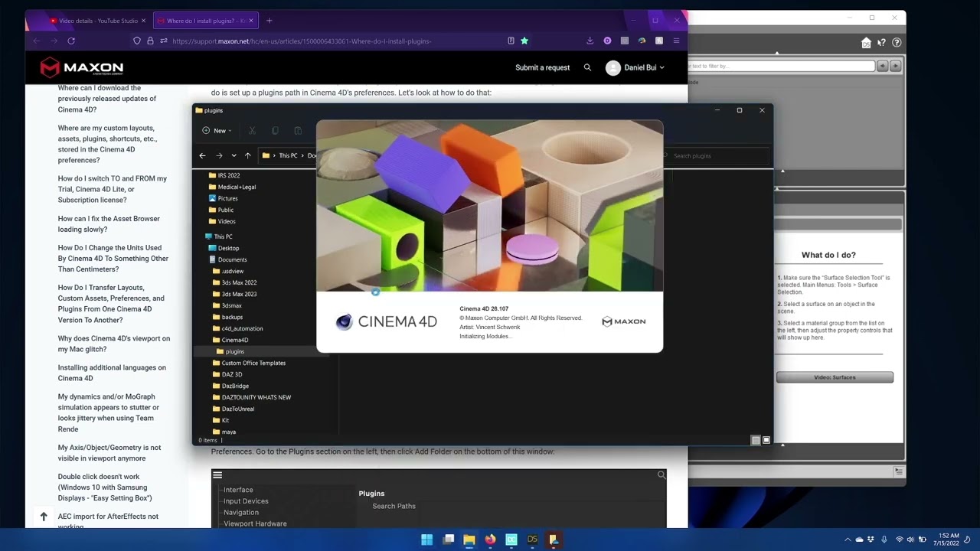Click the shield tracking protection icon
This screenshot has width=980, height=551.
(137, 41)
